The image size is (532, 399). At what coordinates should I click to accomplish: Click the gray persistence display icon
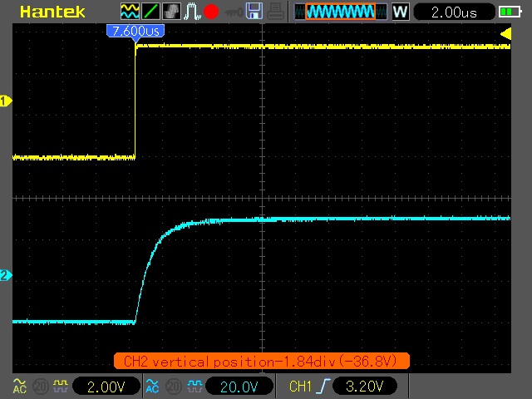tap(172, 12)
